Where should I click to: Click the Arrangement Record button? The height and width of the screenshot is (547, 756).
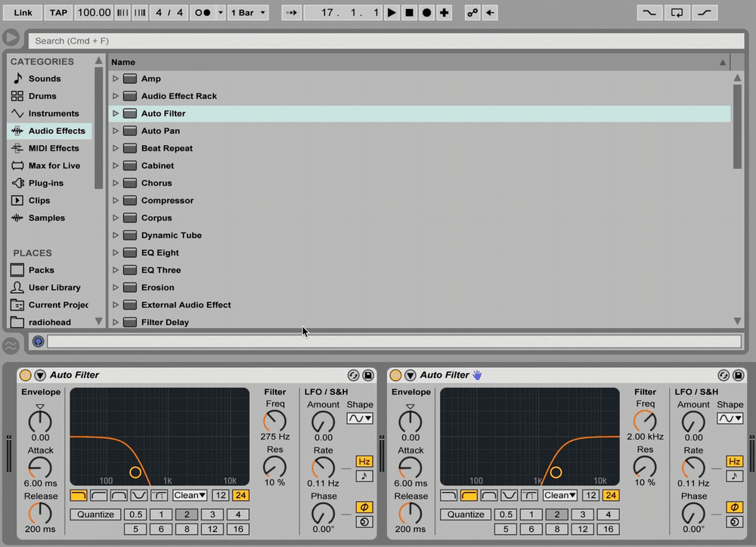pos(426,13)
